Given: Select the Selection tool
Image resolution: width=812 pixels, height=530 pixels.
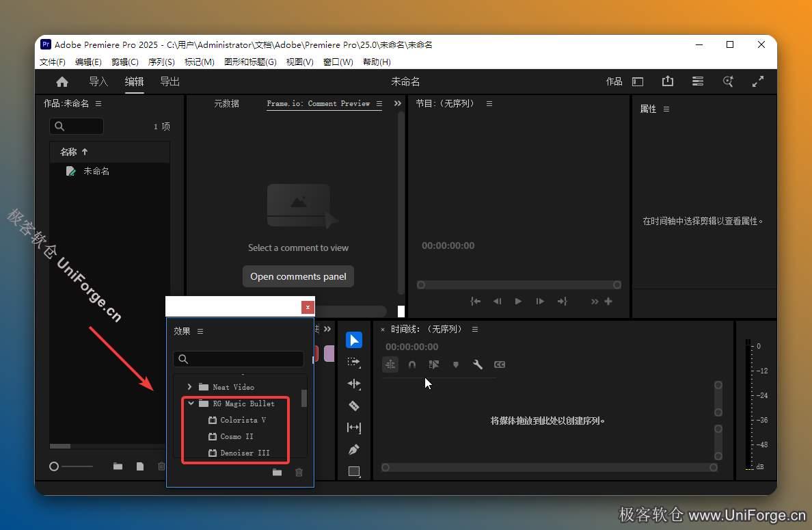Looking at the screenshot, I should [353, 340].
